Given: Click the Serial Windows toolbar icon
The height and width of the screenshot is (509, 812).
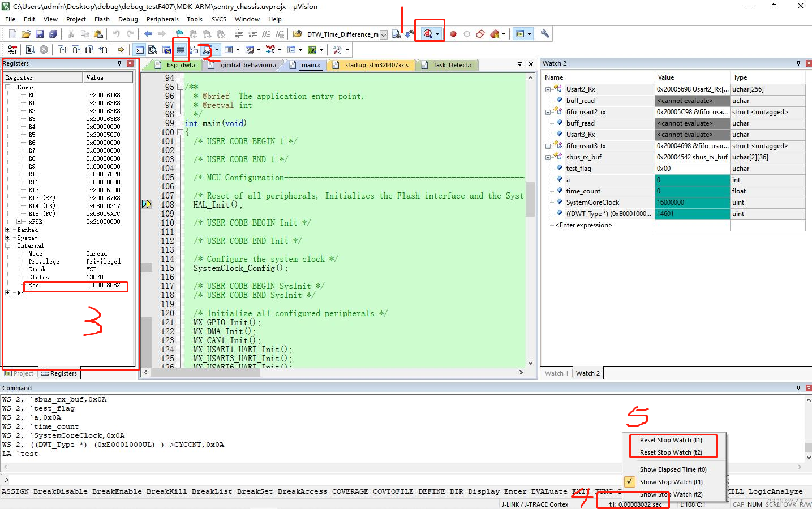Looking at the screenshot, I should tap(250, 50).
